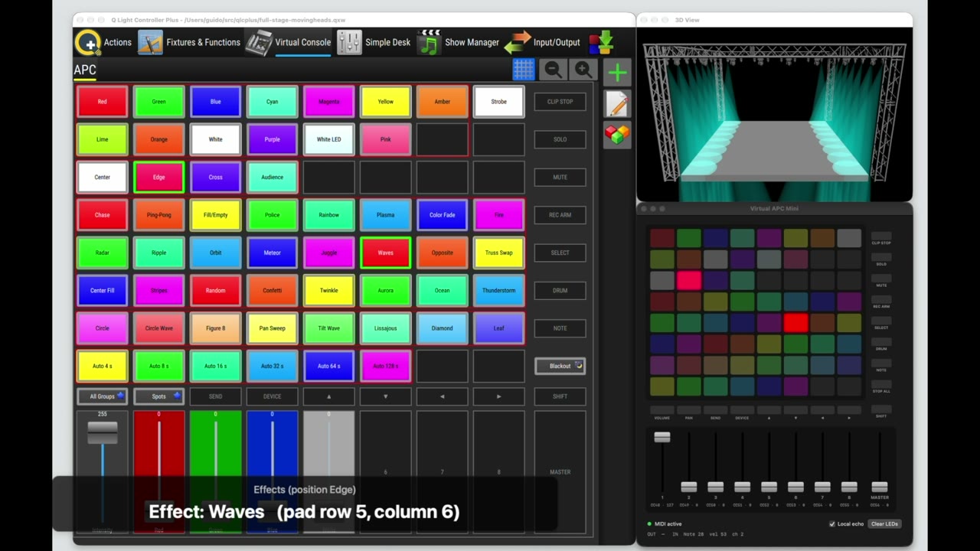Select the Spots group button
The image size is (980, 551).
159,396
